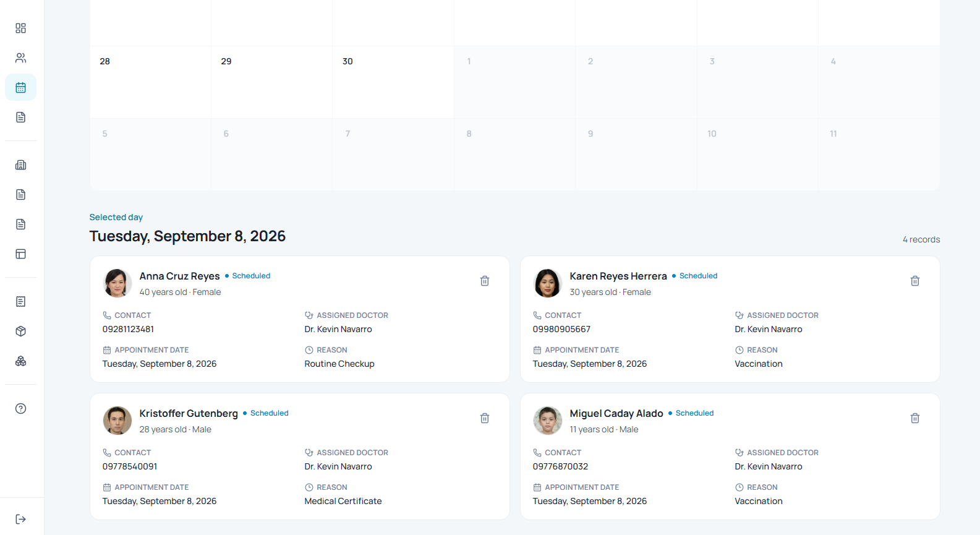980x535 pixels.
Task: Click Scheduled status on Miguel Caday Alado
Action: 691,413
